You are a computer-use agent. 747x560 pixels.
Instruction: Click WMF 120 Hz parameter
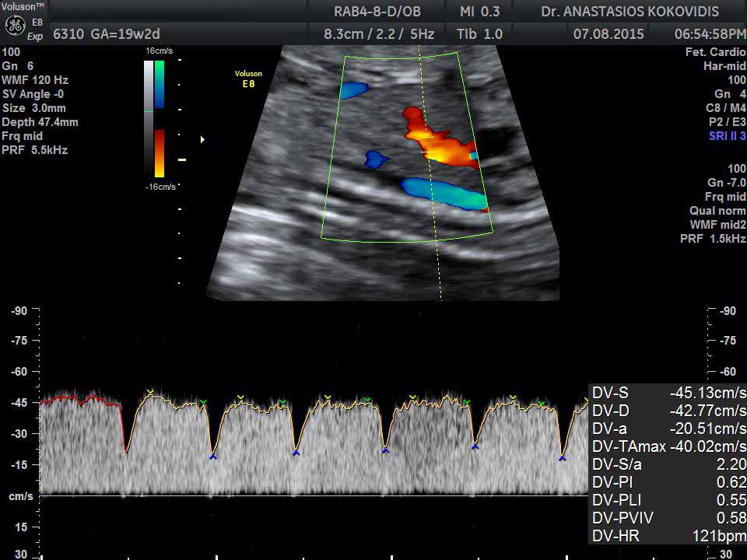coord(35,80)
